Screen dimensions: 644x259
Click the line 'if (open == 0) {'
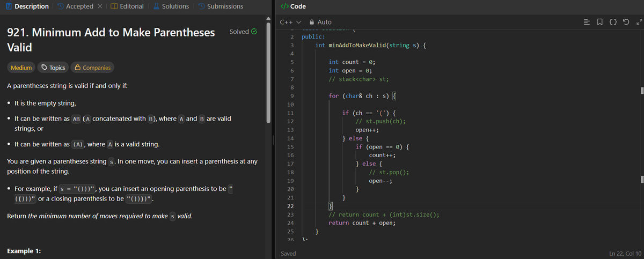(384, 147)
